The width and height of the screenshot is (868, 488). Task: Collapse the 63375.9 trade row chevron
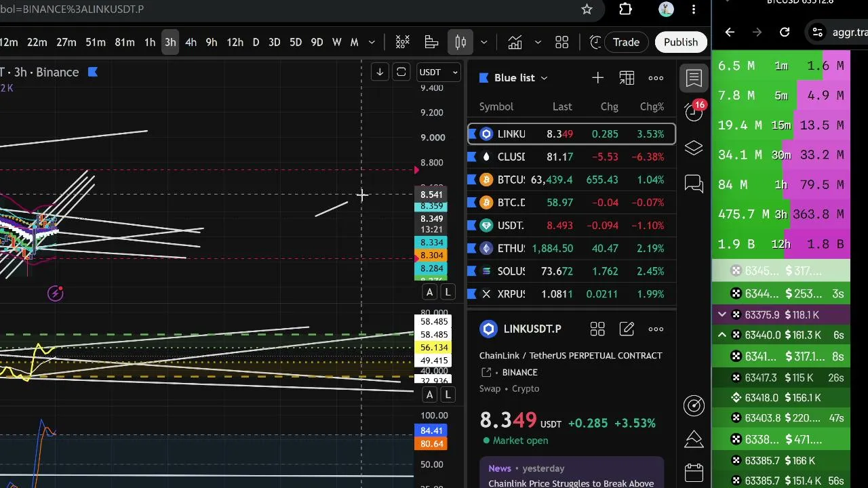click(x=722, y=314)
